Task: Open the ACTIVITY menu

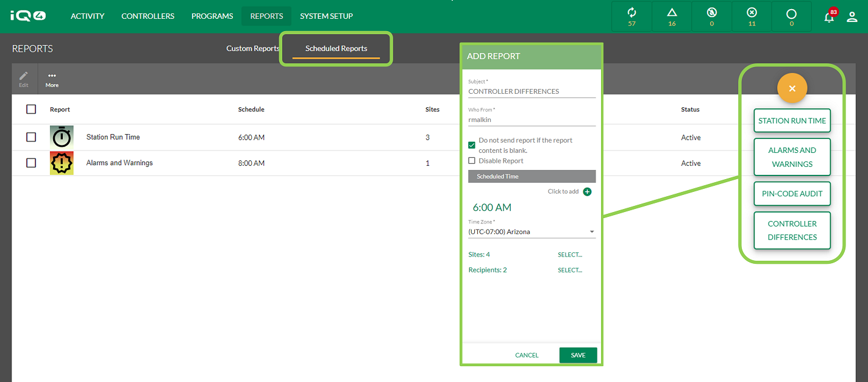Action: 87,16
